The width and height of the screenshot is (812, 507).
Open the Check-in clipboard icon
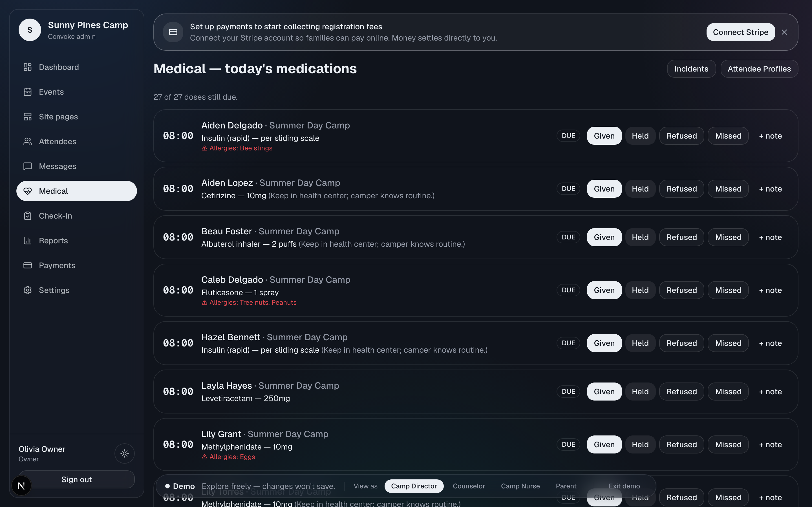click(28, 216)
